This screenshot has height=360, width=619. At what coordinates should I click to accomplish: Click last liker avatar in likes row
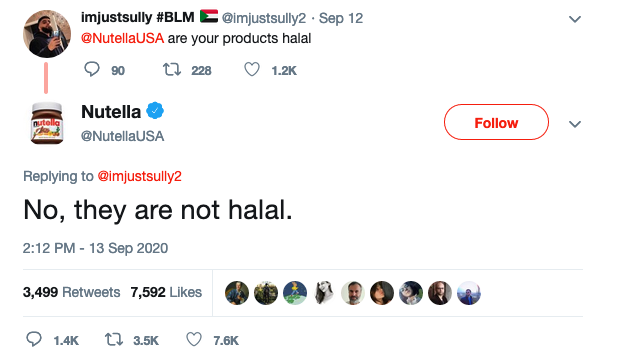[x=469, y=293]
